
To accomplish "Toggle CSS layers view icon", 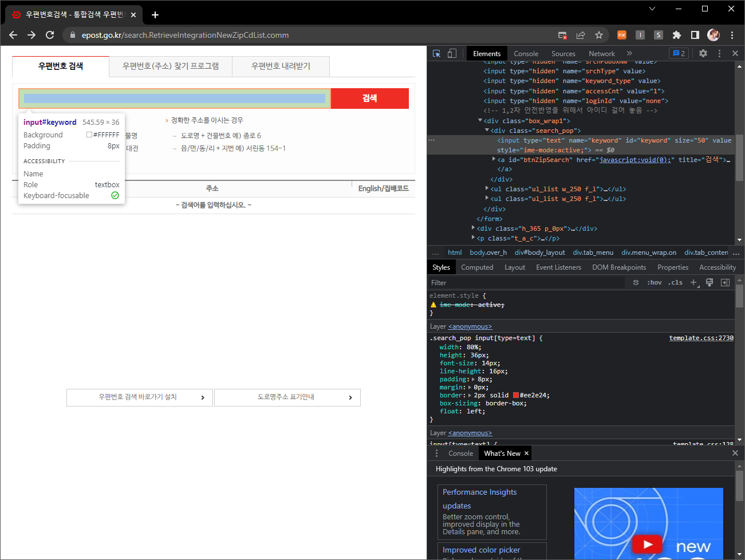I will coord(636,282).
